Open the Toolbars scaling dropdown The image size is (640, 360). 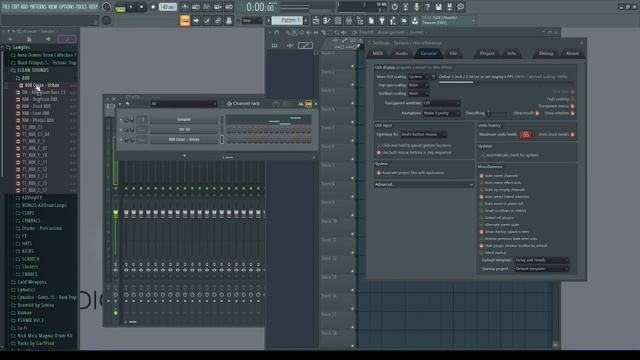pyautogui.click(x=418, y=93)
